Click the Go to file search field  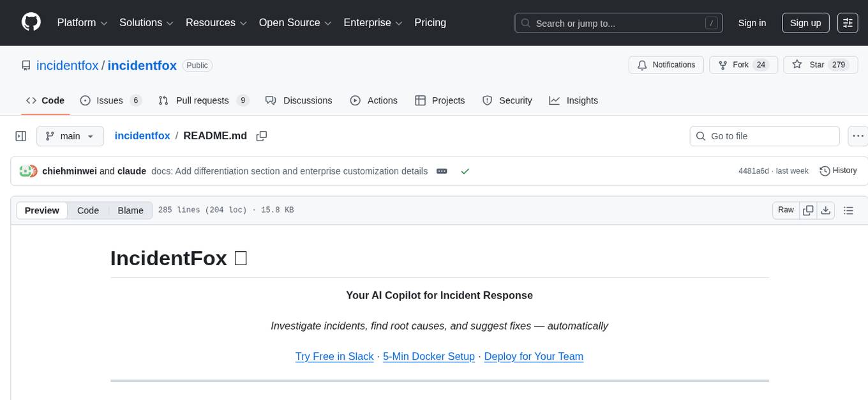764,135
